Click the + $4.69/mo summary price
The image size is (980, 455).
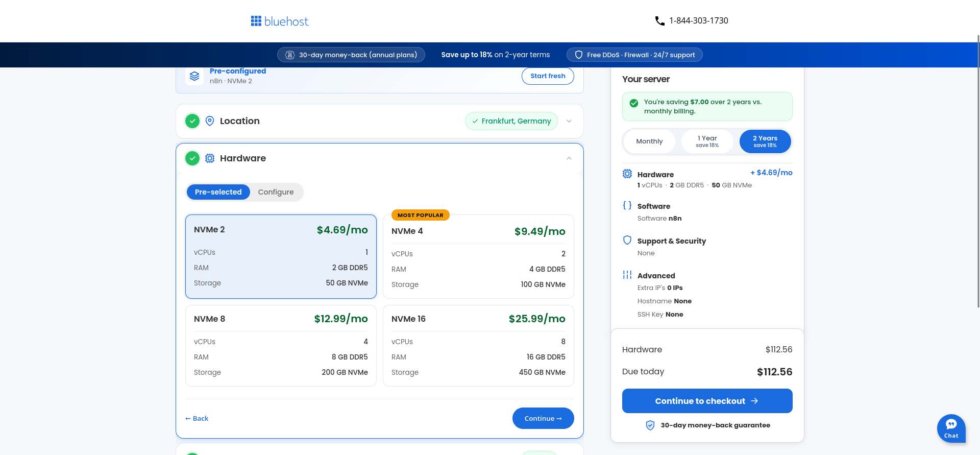(x=771, y=173)
